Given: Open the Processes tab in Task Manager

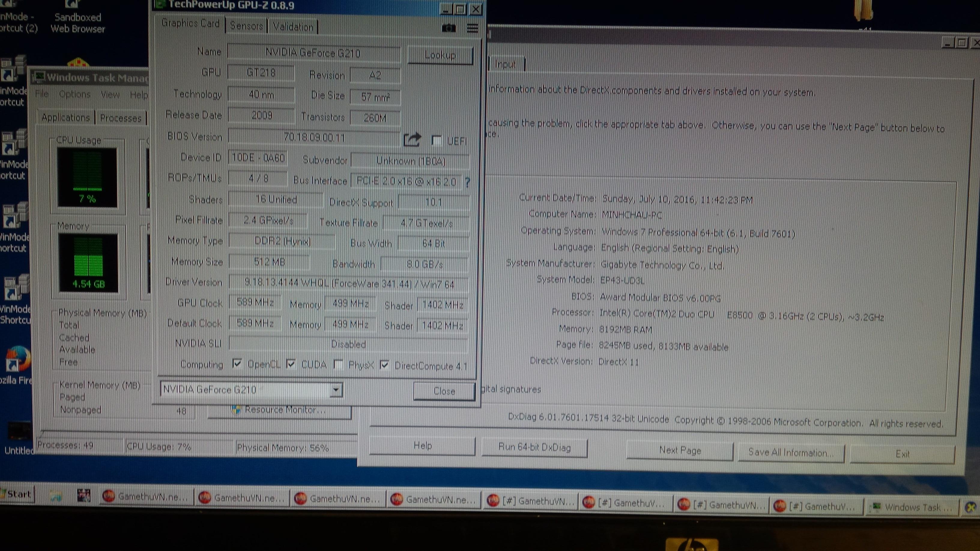Looking at the screenshot, I should [x=121, y=118].
